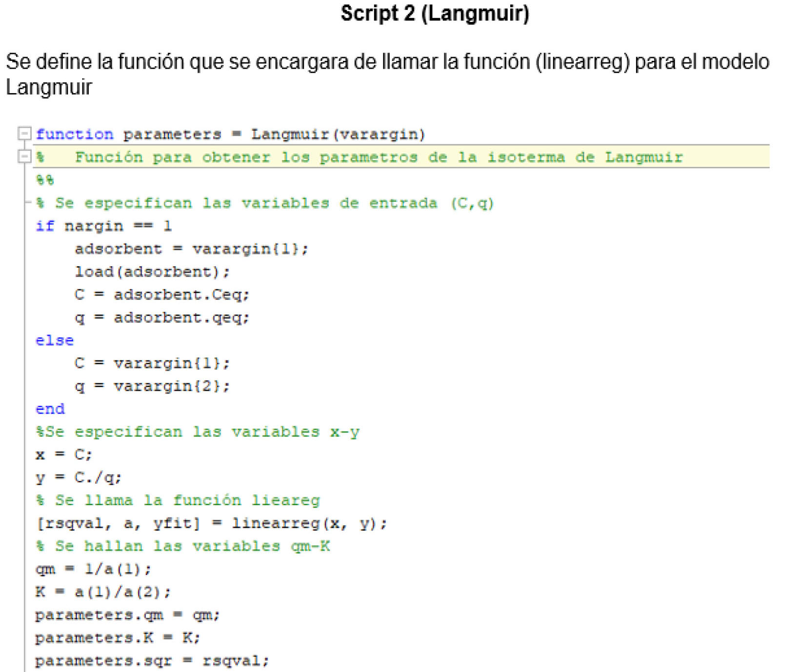Click the 'end' keyword
This screenshot has width=799, height=672.
[50, 409]
